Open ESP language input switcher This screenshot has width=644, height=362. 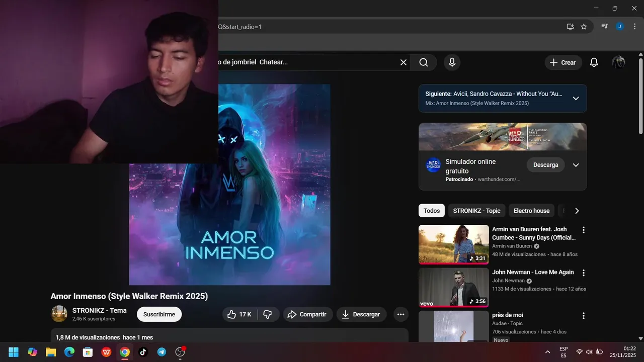563,352
